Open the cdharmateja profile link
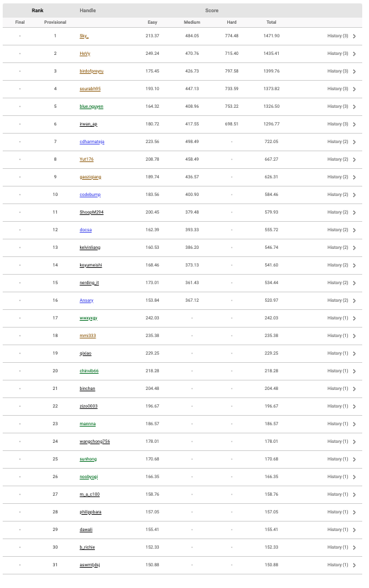369x588 pixels. [x=92, y=142]
